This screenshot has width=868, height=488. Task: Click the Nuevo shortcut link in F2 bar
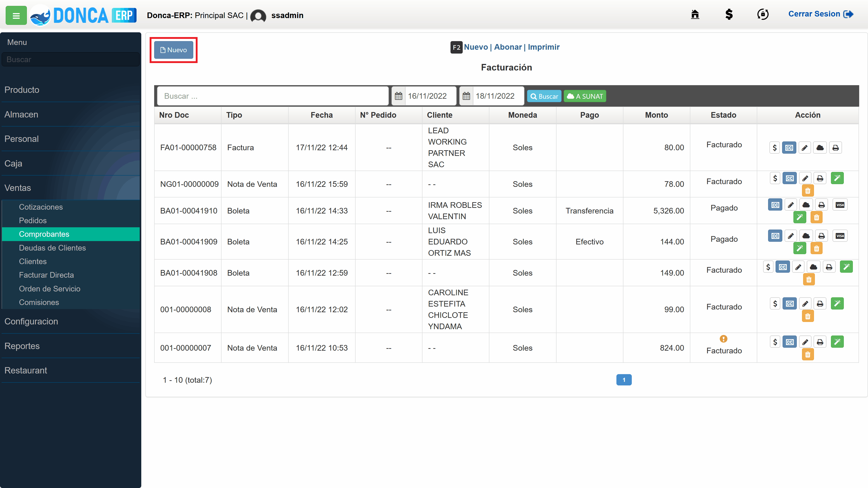(475, 47)
